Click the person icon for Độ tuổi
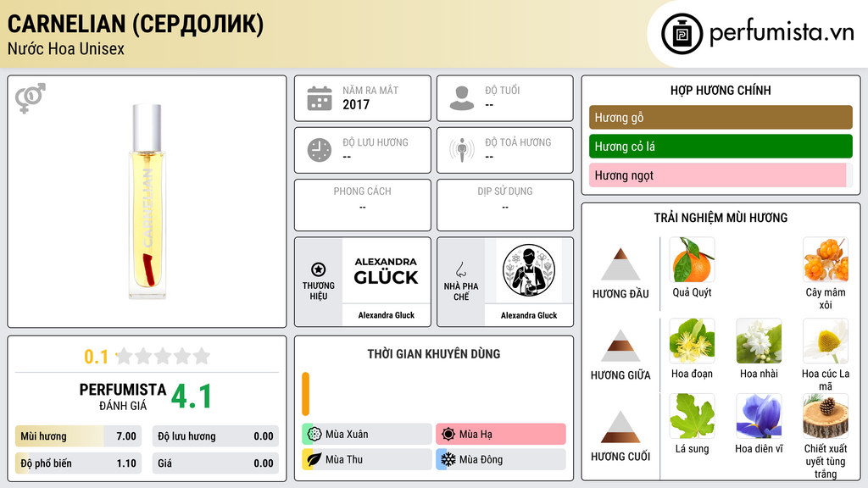 pyautogui.click(x=462, y=98)
